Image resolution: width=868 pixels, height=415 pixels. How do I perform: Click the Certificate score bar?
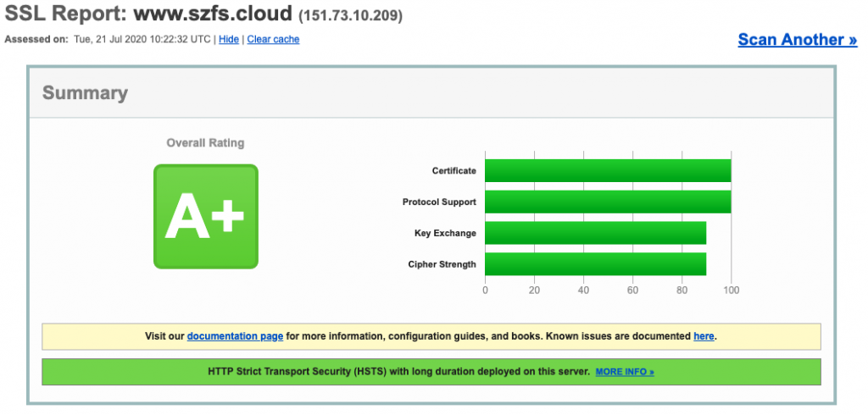(608, 170)
